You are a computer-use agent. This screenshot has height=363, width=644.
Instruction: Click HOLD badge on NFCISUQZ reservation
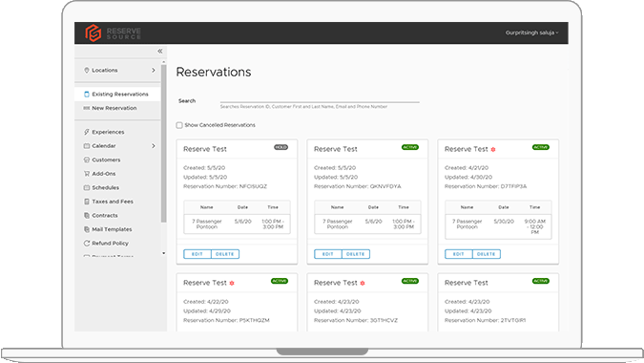pos(280,147)
